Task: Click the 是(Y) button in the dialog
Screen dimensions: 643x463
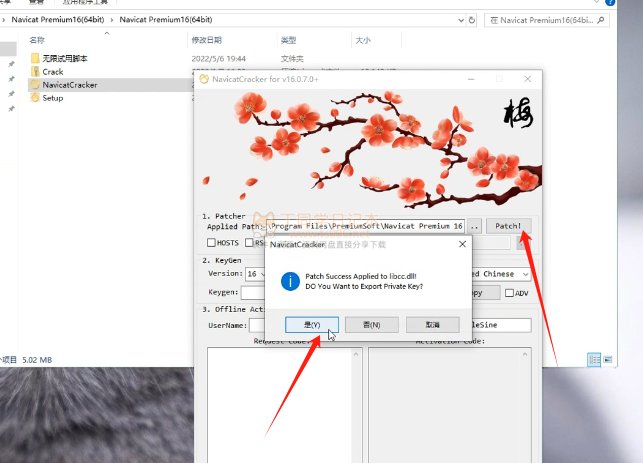Action: pos(312,325)
